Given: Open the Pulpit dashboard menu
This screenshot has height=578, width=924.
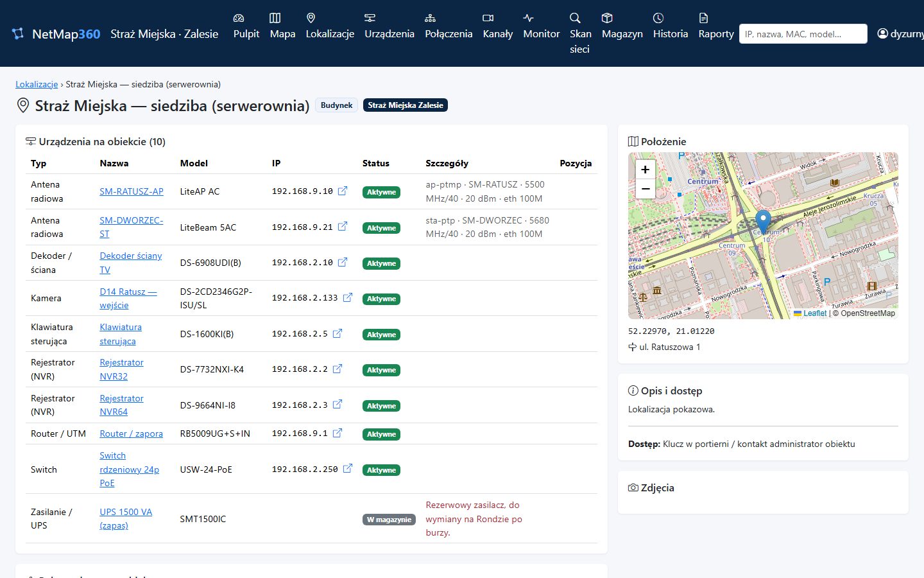Looking at the screenshot, I should point(246,26).
